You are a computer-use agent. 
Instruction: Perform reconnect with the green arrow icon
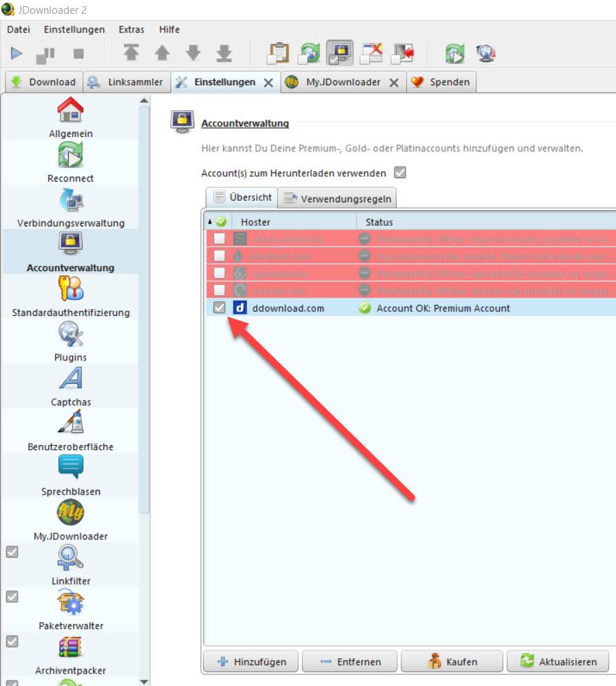[x=455, y=54]
